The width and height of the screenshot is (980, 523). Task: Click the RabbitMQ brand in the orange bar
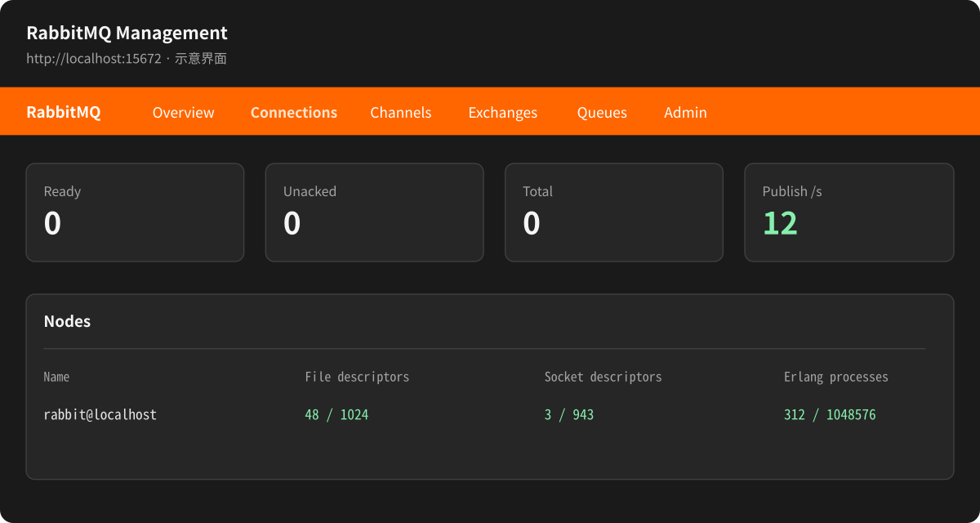(64, 113)
